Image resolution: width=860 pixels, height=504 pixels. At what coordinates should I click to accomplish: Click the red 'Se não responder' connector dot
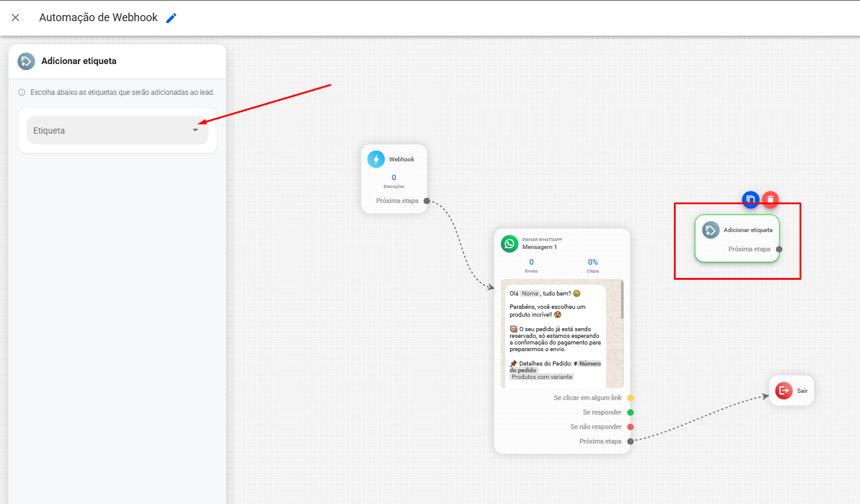pyautogui.click(x=630, y=427)
